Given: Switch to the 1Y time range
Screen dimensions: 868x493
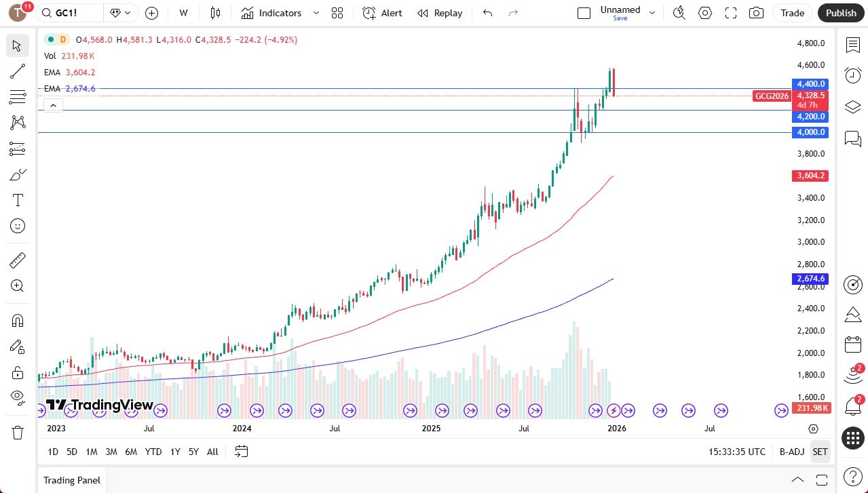Looking at the screenshot, I should point(175,452).
